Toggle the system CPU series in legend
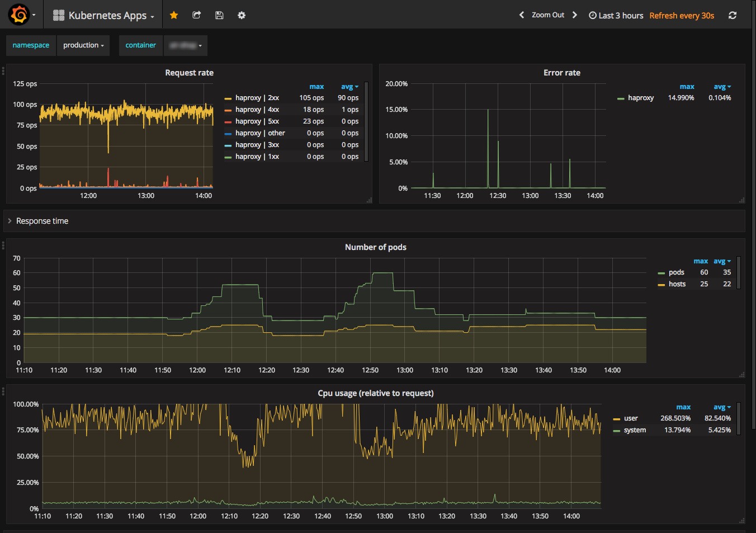 coord(635,430)
